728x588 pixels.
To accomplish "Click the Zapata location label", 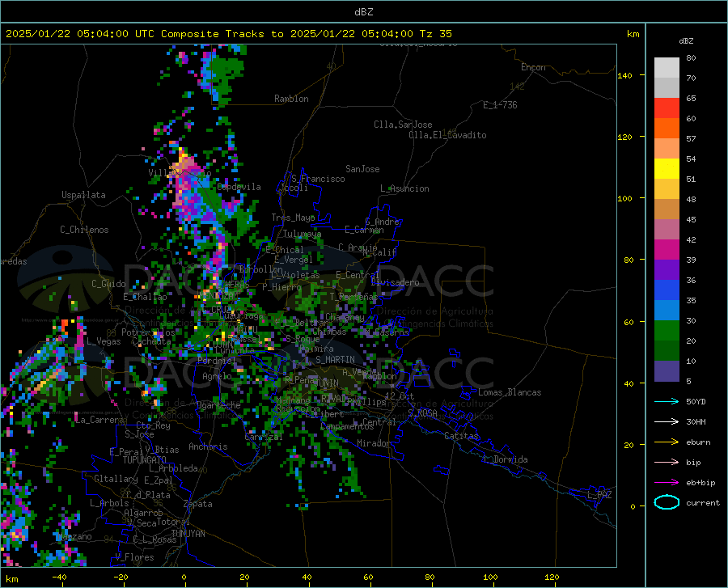I will (x=198, y=504).
